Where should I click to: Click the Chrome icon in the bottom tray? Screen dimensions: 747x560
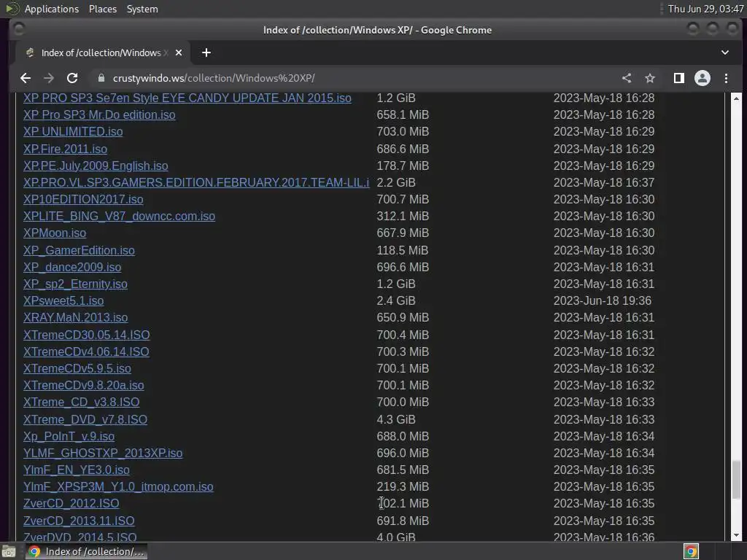tap(691, 551)
